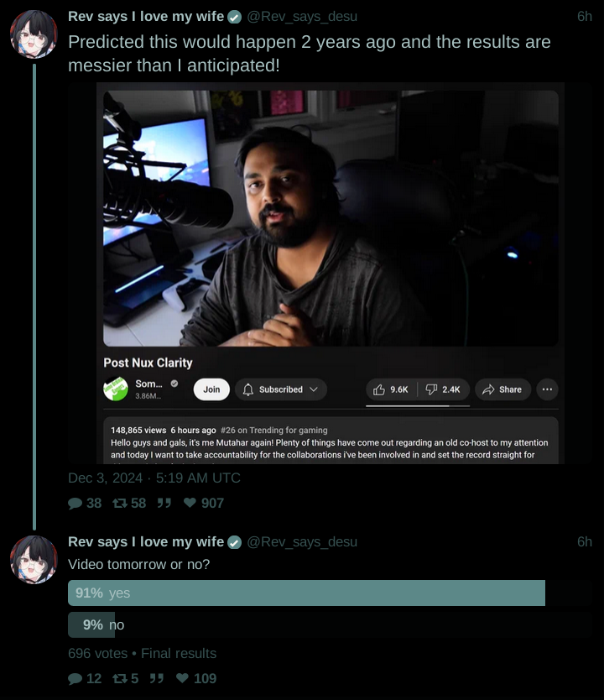Screen dimensions: 604x700
Task: Expand the Subscribed dropdown chevron
Action: pyautogui.click(x=314, y=389)
